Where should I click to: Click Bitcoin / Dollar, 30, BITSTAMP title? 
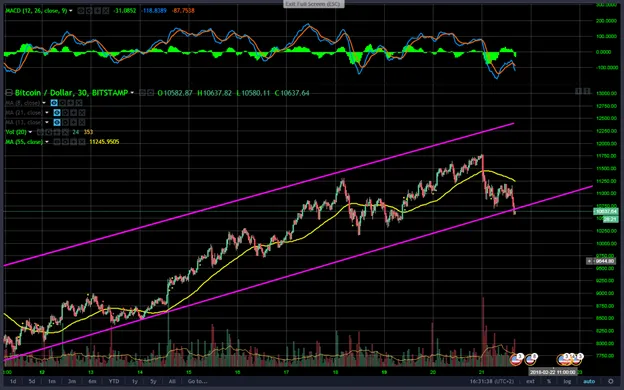pos(71,93)
